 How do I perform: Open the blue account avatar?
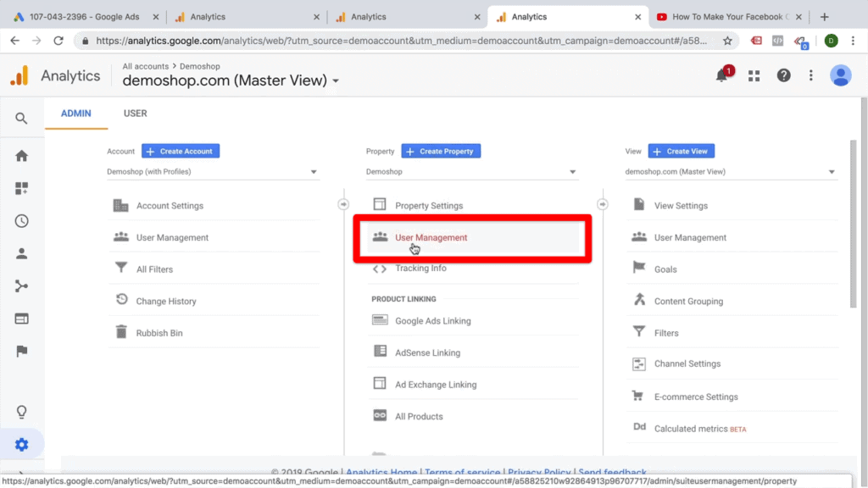(x=840, y=75)
